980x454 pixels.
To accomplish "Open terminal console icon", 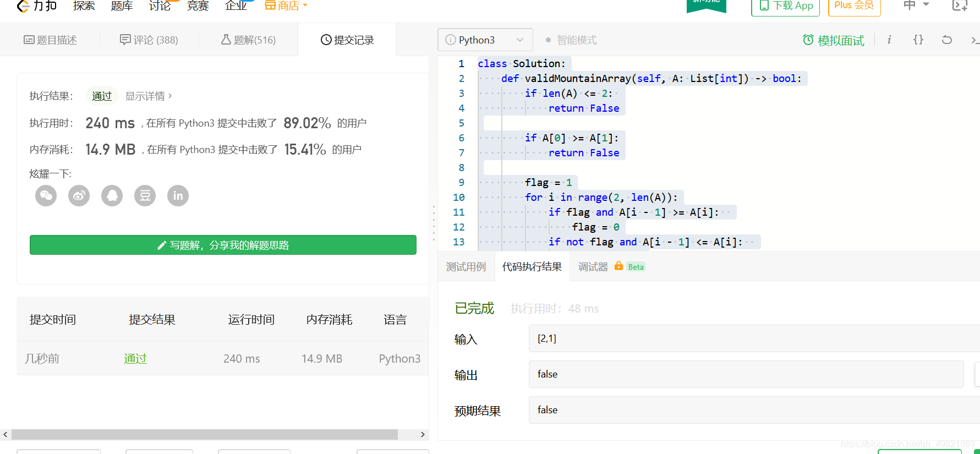I will pyautogui.click(x=974, y=40).
